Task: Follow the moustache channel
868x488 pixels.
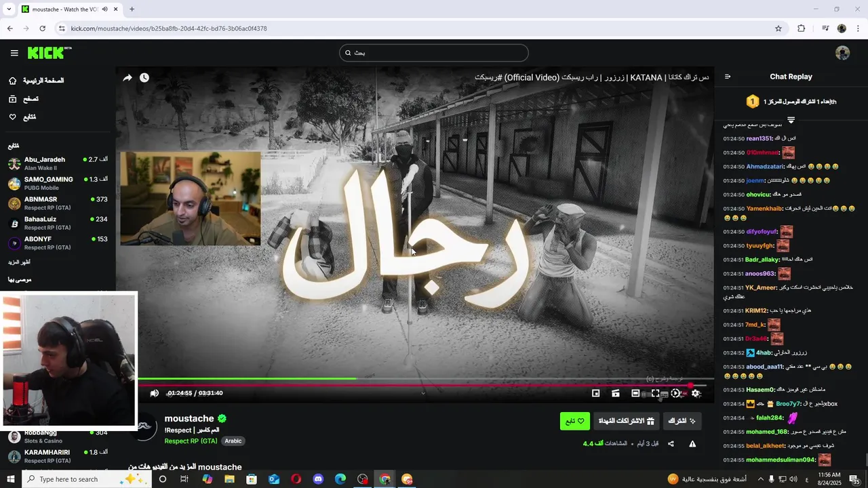Action: pos(575,421)
